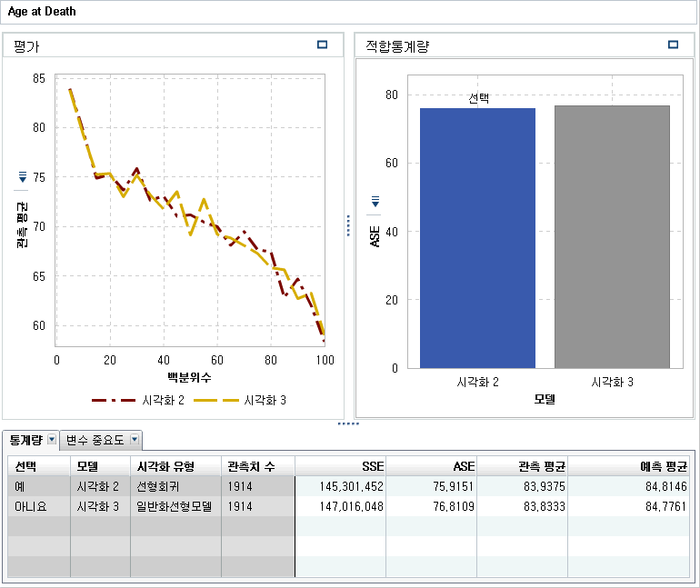Sort by the 관측치 수 column header
Viewport: 700px width, 588px height.
pos(258,466)
